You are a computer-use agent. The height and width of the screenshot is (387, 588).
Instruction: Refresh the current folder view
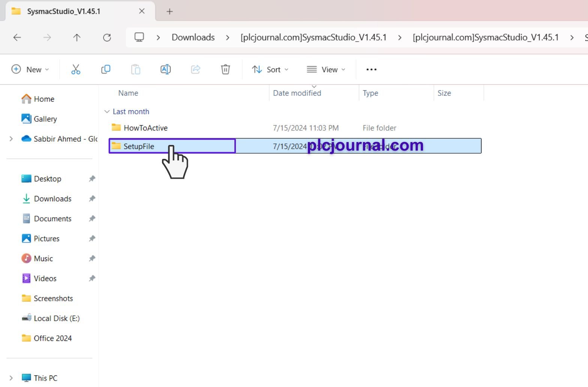point(107,37)
